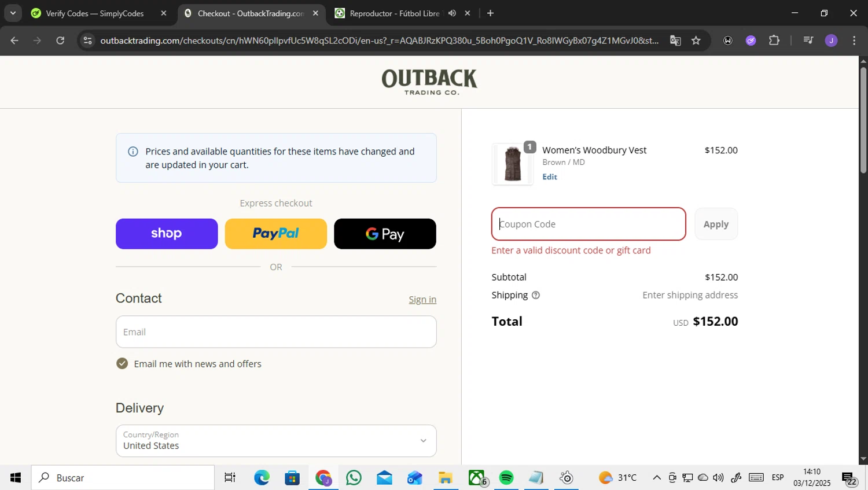View site information icon in address bar
868x490 pixels.
click(87, 40)
